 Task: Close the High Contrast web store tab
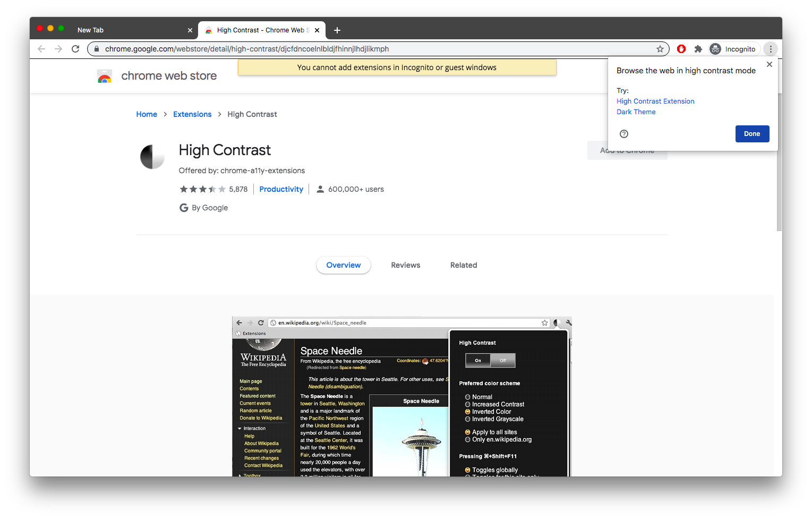(x=317, y=30)
